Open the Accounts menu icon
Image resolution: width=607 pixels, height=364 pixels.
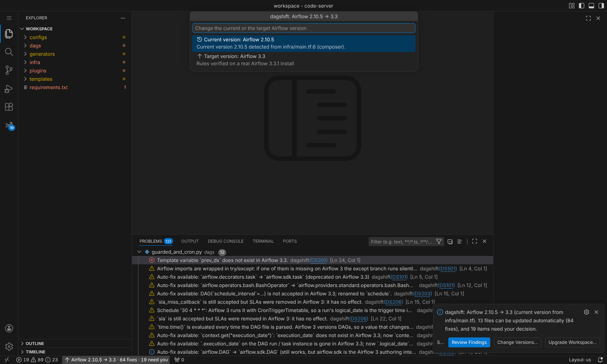click(9, 328)
